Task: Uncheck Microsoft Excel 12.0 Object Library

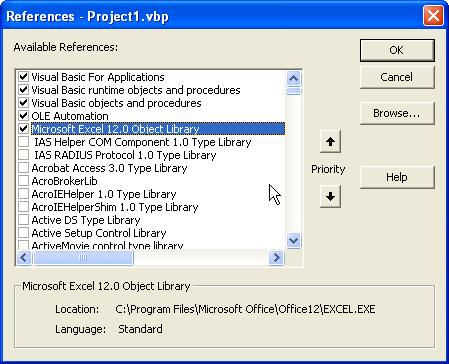Action: point(23,129)
